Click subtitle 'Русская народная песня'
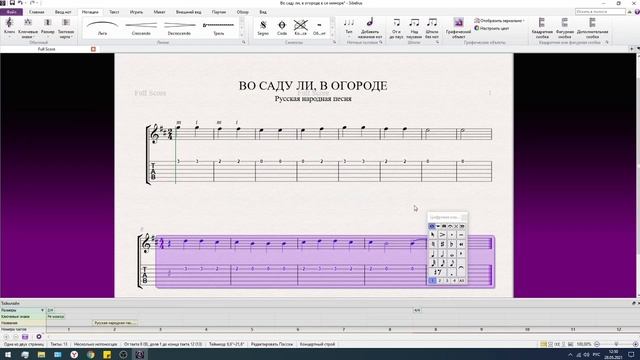640x360 pixels. pyautogui.click(x=313, y=99)
